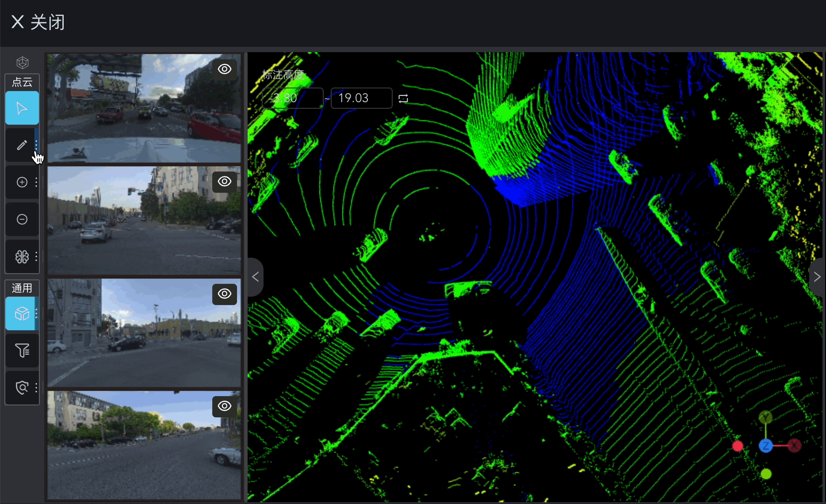Image resolution: width=826 pixels, height=504 pixels.
Task: Open pencil tool options via three dots
Action: click(36, 145)
